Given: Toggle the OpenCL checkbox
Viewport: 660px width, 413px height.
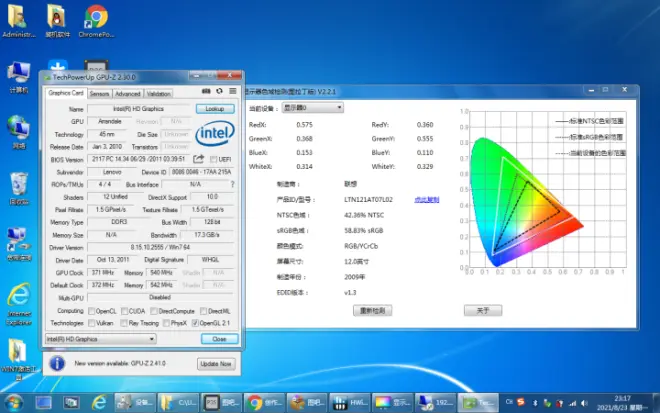Looking at the screenshot, I should coord(91,311).
